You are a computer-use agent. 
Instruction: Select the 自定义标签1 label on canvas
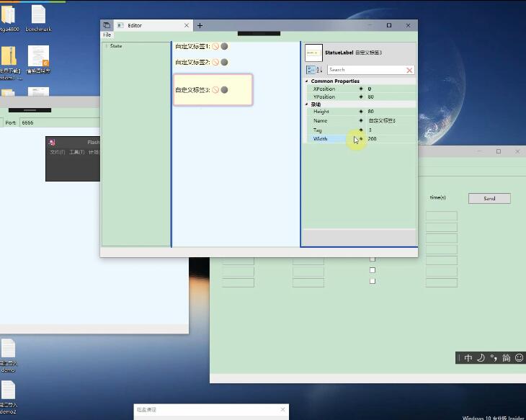192,46
